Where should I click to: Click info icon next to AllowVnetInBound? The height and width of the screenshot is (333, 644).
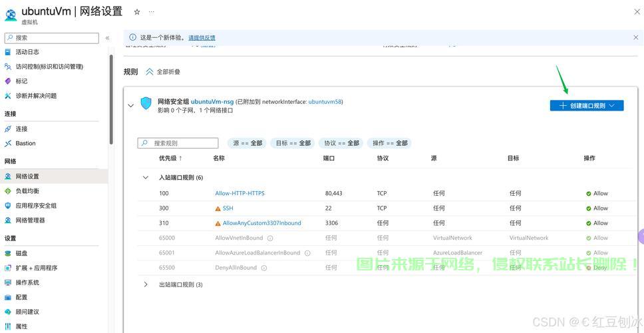tap(270, 238)
